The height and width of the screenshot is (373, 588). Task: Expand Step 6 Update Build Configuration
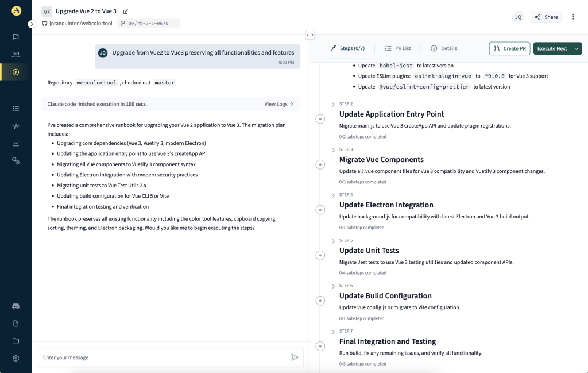click(333, 286)
